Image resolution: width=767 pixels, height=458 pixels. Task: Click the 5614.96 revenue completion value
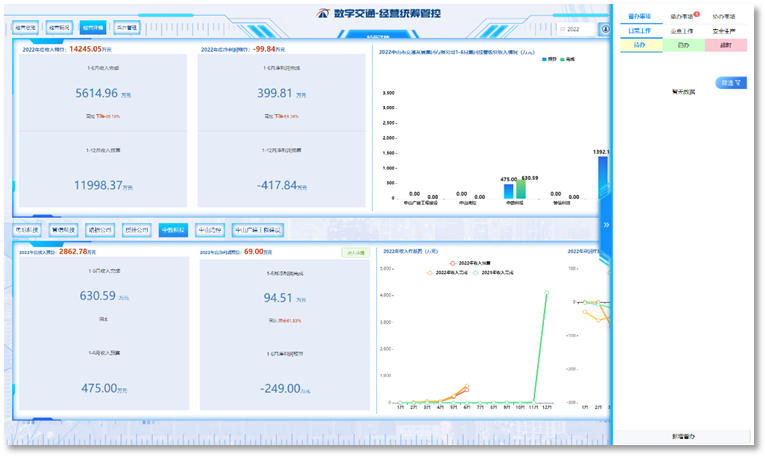pos(96,93)
